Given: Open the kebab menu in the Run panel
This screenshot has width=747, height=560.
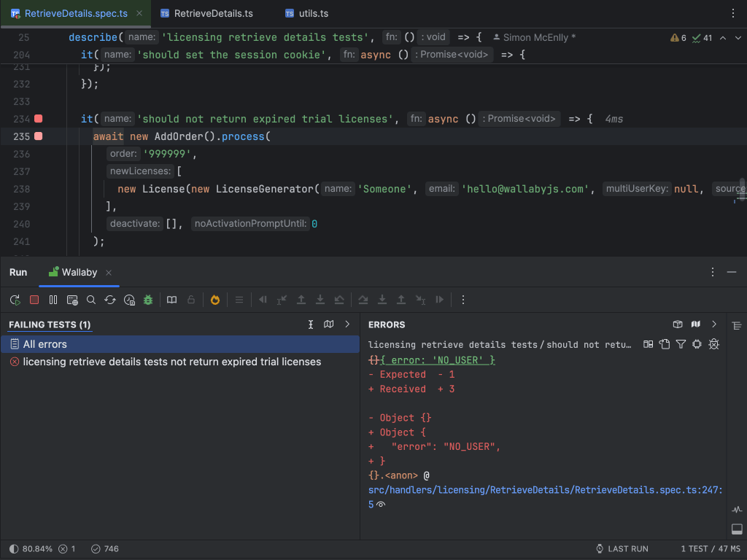Looking at the screenshot, I should [713, 271].
